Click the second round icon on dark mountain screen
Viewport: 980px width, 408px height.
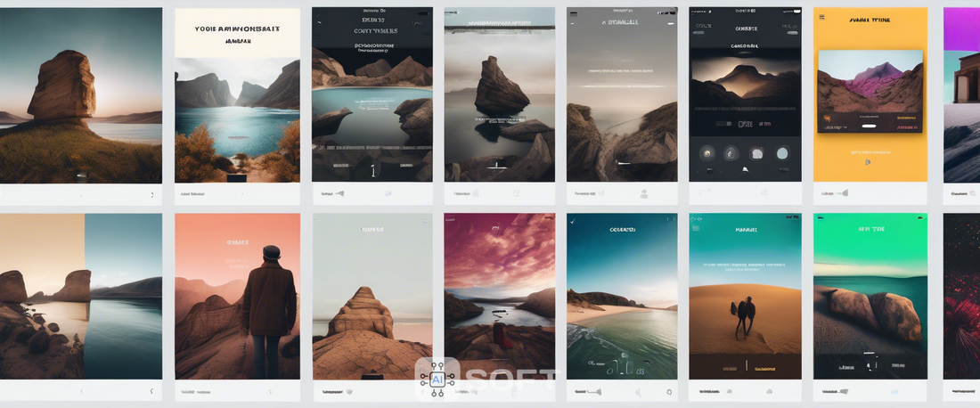coord(731,153)
